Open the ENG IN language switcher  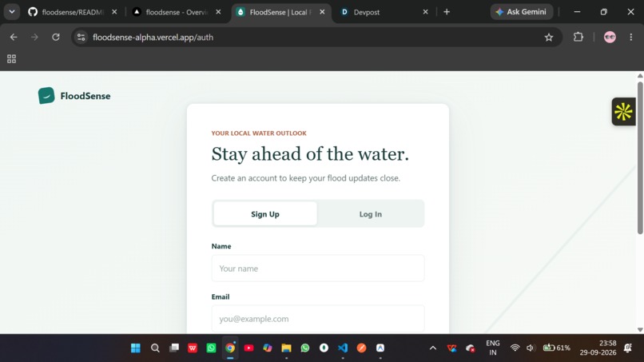click(493, 348)
